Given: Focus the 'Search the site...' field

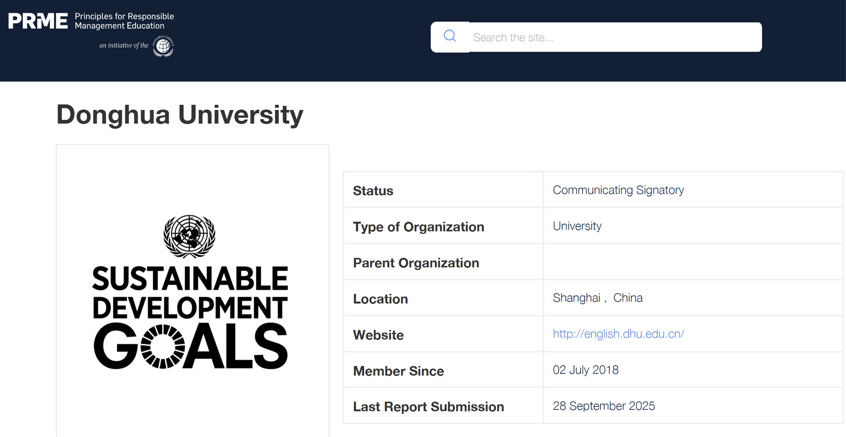Looking at the screenshot, I should pyautogui.click(x=614, y=38).
